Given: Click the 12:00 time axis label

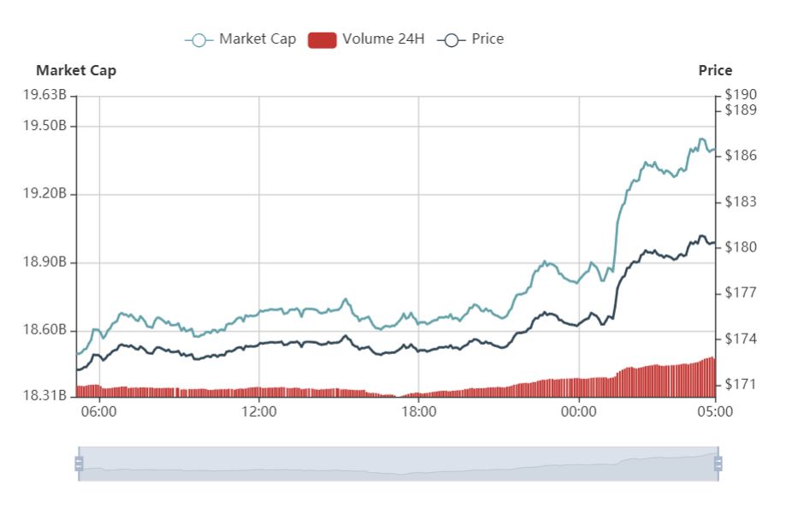Looking at the screenshot, I should coord(259,411).
